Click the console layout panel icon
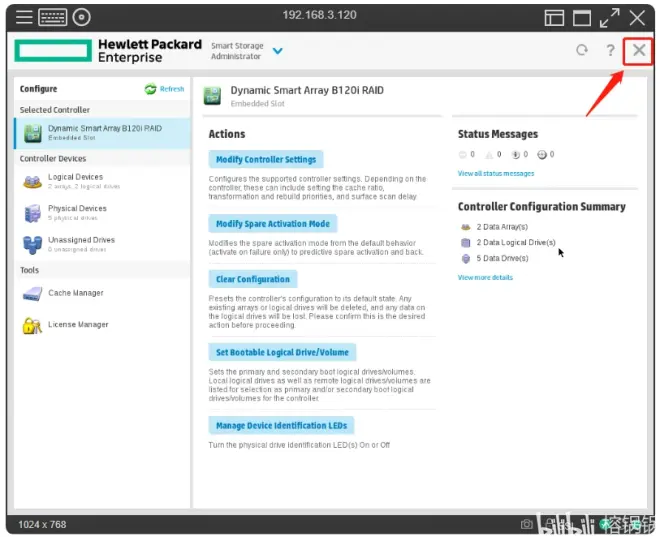 pos(554,18)
